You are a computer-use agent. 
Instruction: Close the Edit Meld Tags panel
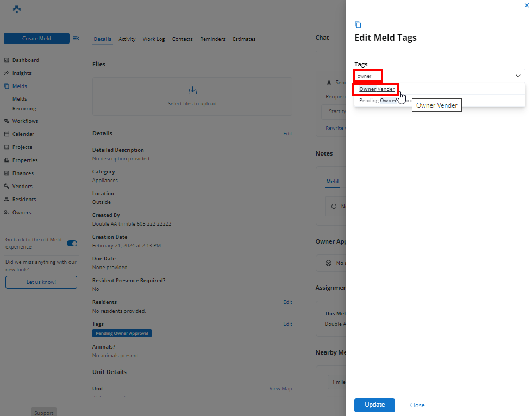click(x=526, y=5)
